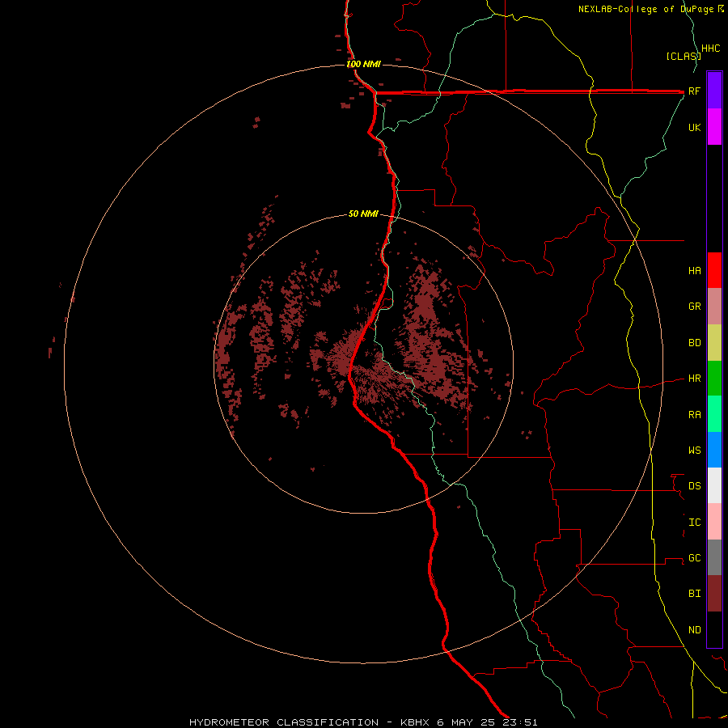This screenshot has height=728, width=728.
Task: Click the "WS" legend label
Action: tap(694, 450)
